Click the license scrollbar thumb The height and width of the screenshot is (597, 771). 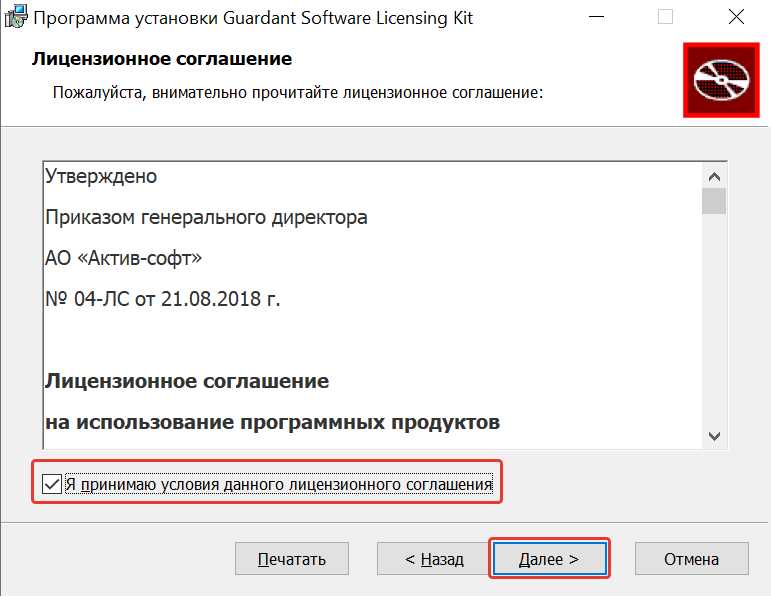pos(714,201)
